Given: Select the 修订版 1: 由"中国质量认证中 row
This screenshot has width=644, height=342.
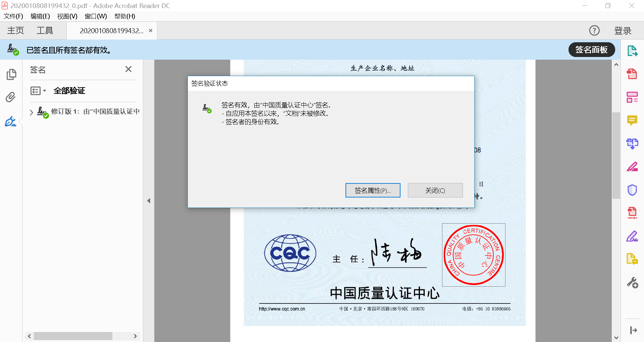Looking at the screenshot, I should coord(95,112).
